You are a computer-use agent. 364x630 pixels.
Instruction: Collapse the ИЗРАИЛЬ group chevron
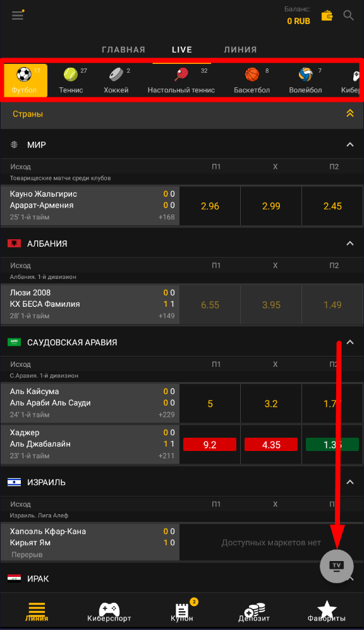click(350, 482)
